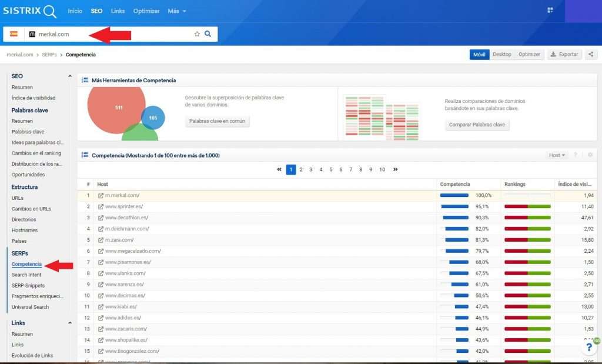Screen dimensions: 602x364
Task: Switch to Móvil view
Action: 479,55
